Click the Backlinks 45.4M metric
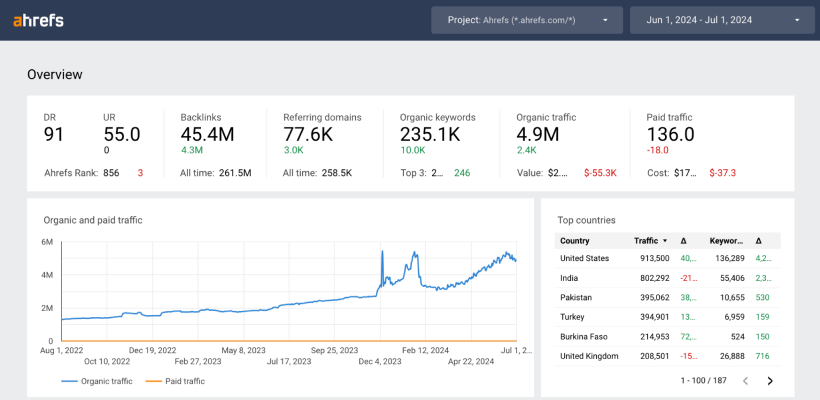 (x=207, y=134)
